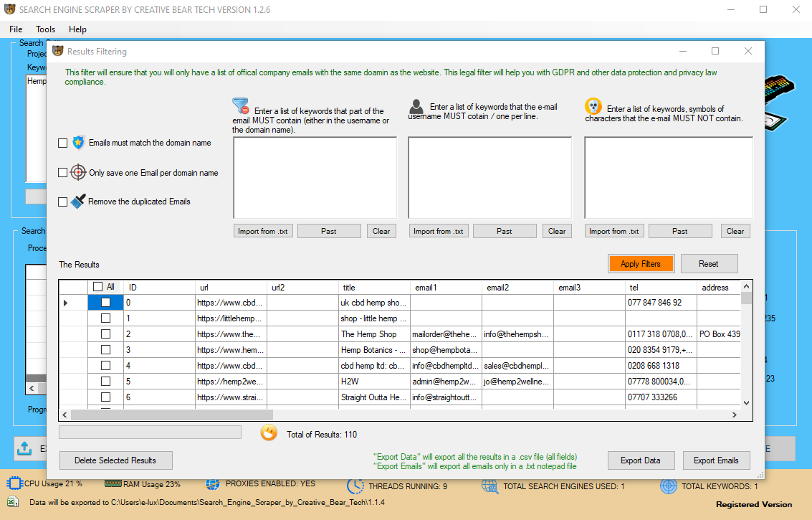
Task: Click the target icon for one email per domain
Action: click(x=78, y=173)
